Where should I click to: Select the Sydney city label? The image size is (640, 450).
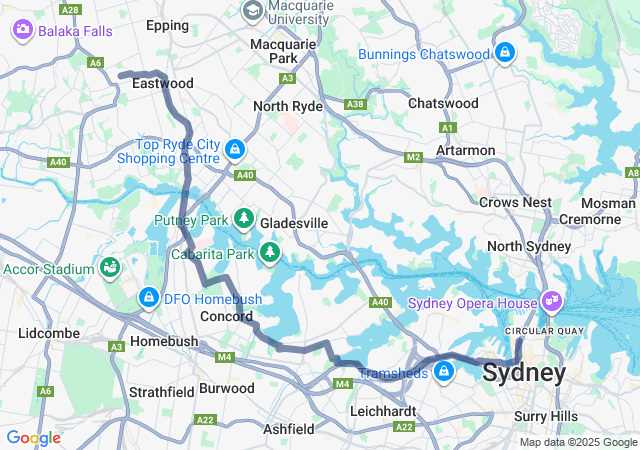click(524, 372)
